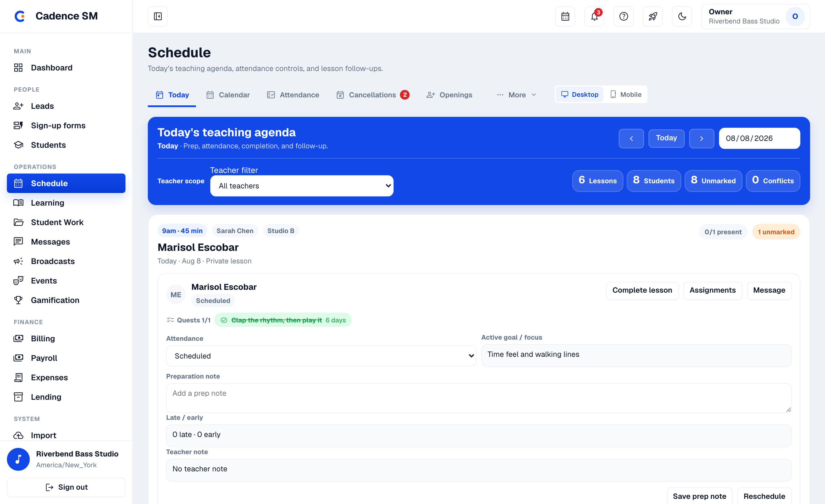
Task: Go to Dashboard in sidebar
Action: [66, 68]
